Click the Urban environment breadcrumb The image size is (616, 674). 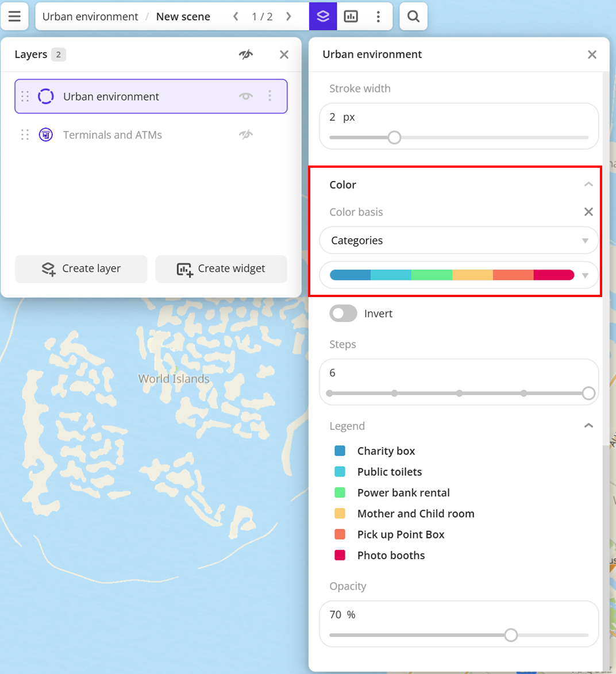[x=90, y=17]
